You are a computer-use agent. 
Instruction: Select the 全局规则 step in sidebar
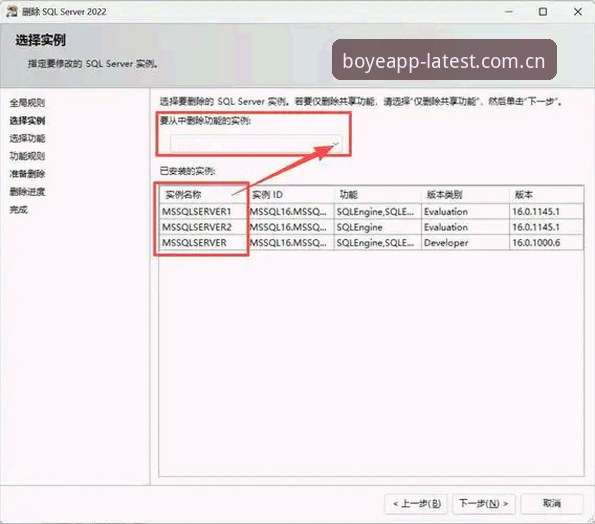[27, 102]
